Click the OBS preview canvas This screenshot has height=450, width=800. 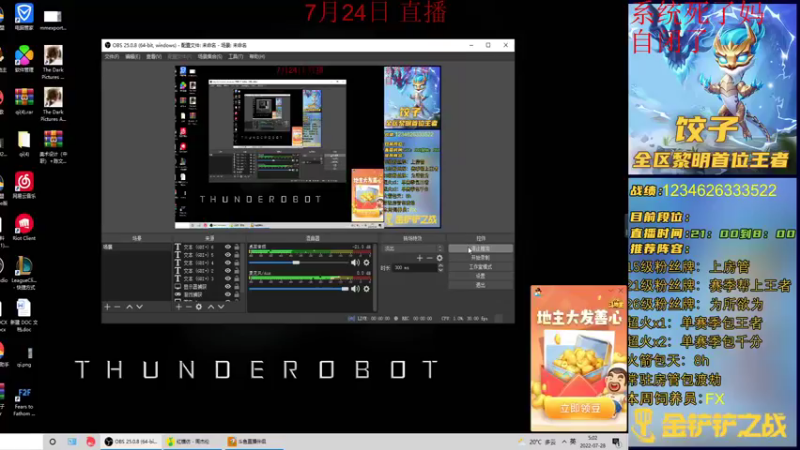click(308, 147)
